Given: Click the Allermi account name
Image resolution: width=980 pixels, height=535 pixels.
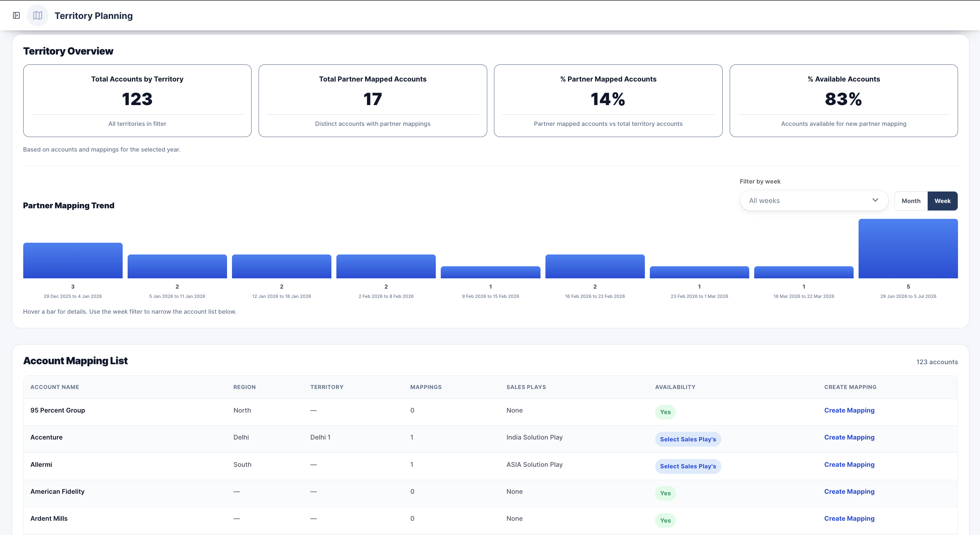Looking at the screenshot, I should pos(41,465).
